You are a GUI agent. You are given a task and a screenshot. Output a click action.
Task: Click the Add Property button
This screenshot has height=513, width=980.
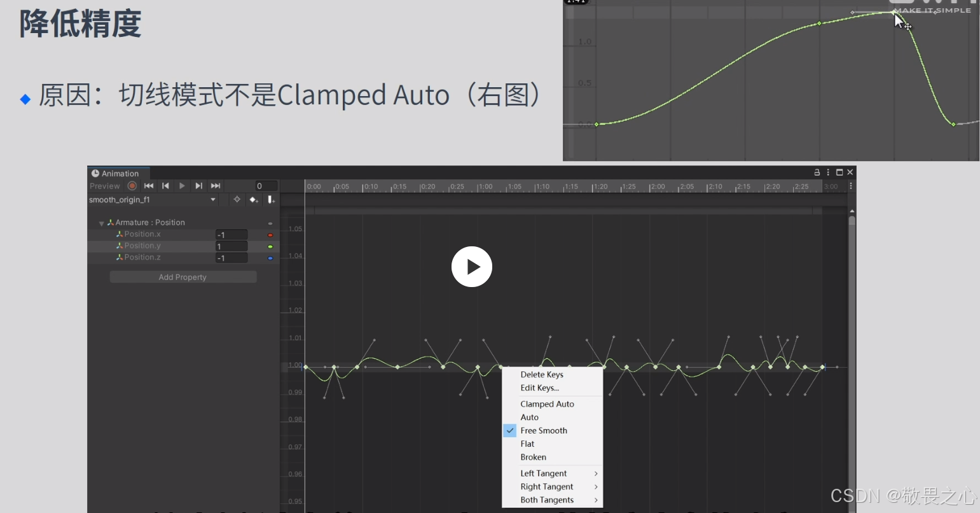(183, 277)
